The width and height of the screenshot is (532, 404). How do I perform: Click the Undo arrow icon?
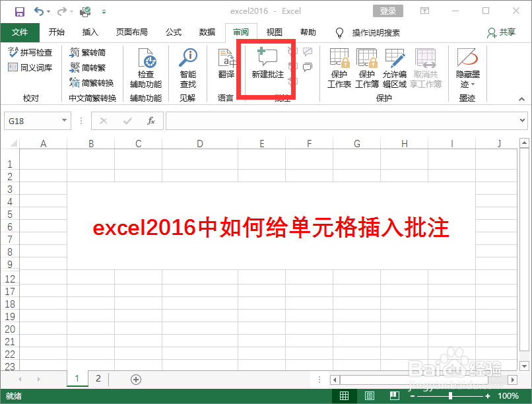(x=39, y=11)
